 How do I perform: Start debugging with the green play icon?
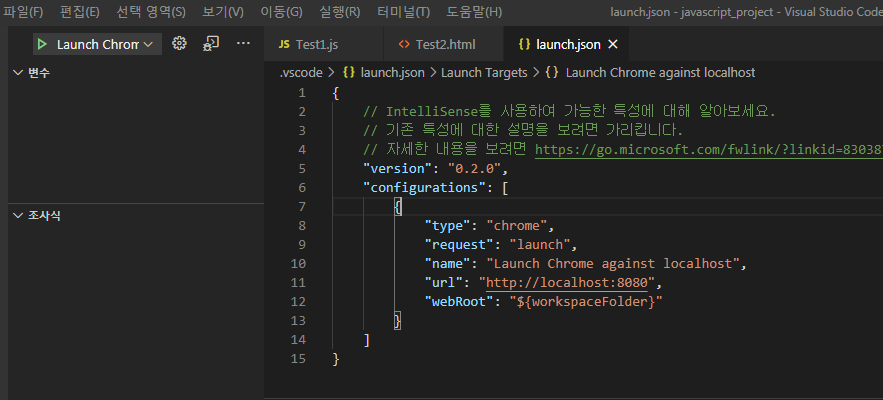point(42,45)
